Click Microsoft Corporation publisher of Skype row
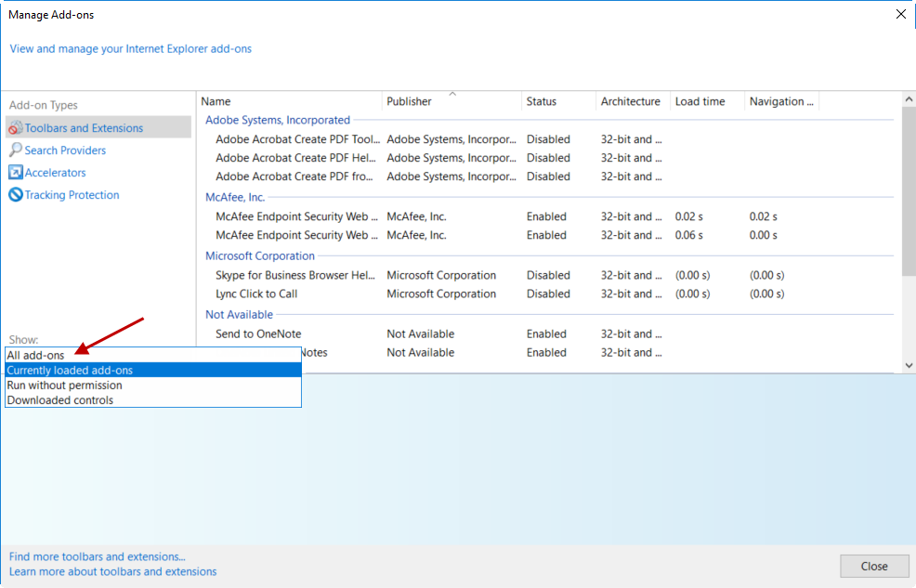Image resolution: width=916 pixels, height=588 pixels. coord(441,275)
